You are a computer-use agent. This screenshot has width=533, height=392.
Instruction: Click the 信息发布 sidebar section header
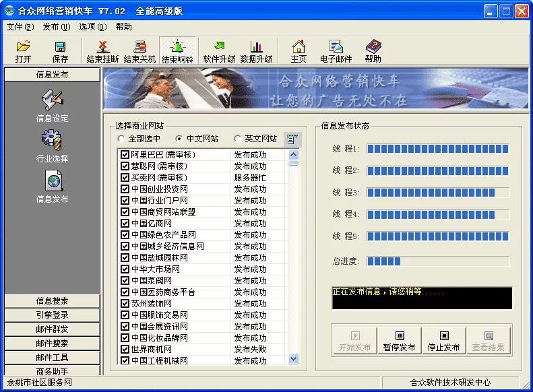click(x=52, y=75)
